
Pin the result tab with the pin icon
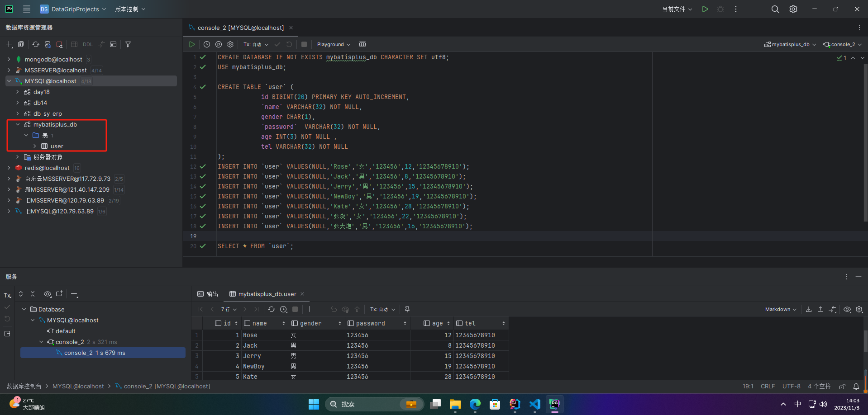pos(407,309)
